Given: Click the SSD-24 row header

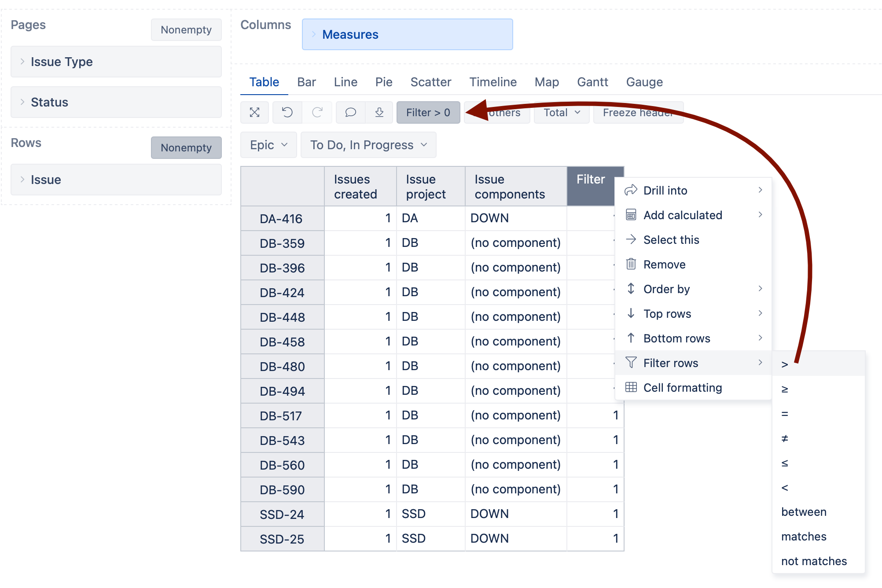Looking at the screenshot, I should [283, 514].
